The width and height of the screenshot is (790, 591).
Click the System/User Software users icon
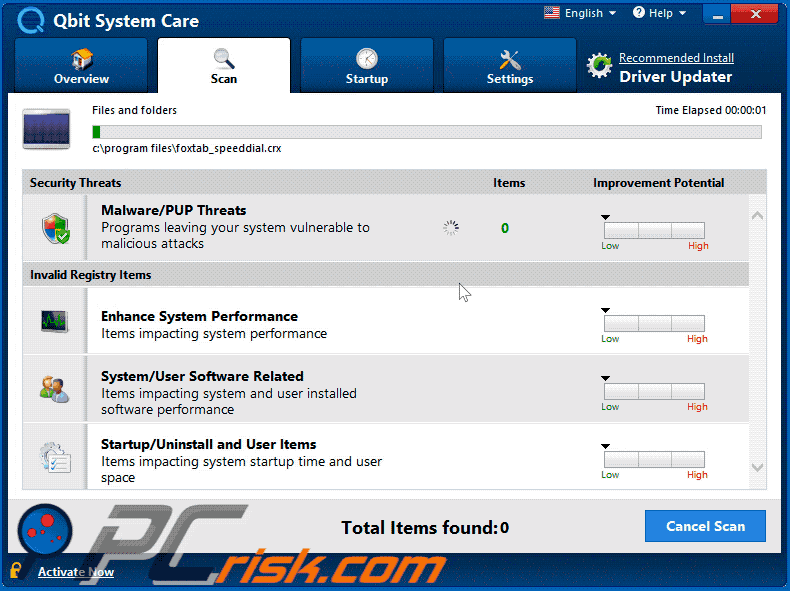click(54, 389)
